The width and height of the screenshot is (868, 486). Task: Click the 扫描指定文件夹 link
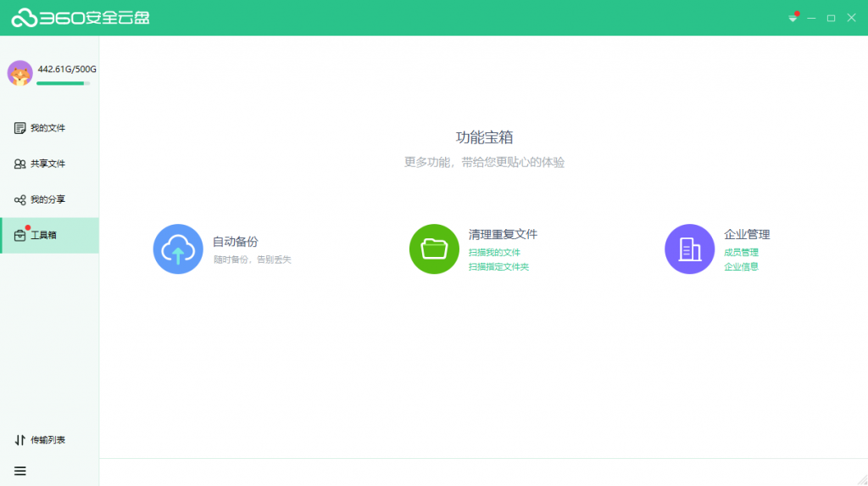coord(498,267)
